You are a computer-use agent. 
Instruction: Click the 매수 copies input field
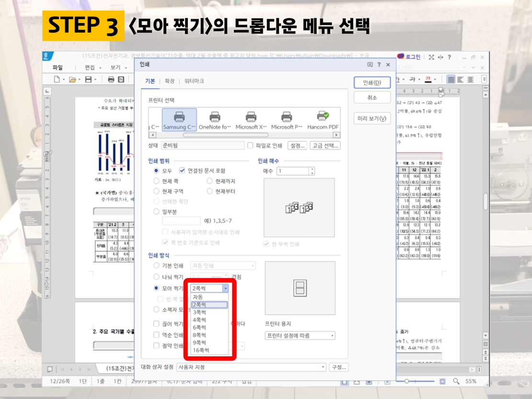click(294, 171)
